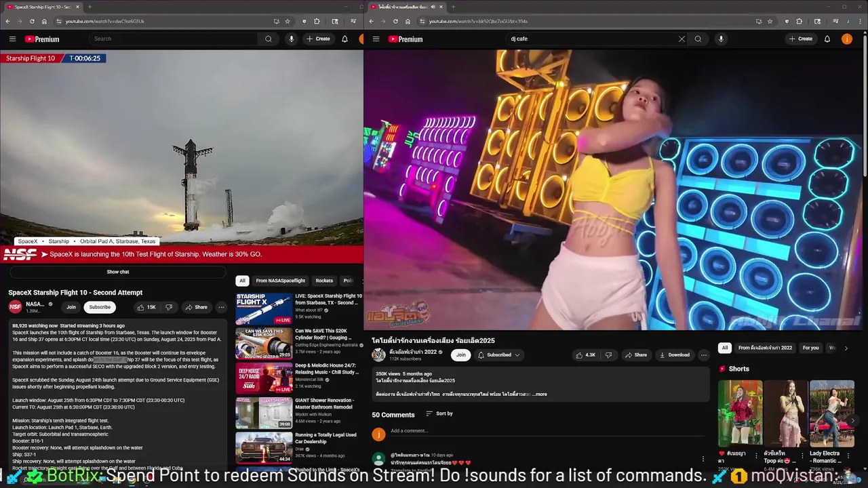Viewport: 868px width, 488px height.
Task: Open the 'Lady Electra' Shorts thumbnail
Action: 832,412
